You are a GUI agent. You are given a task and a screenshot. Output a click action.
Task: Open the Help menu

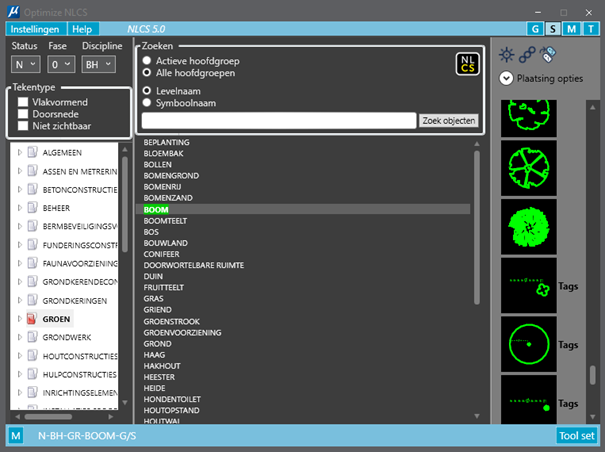click(82, 29)
